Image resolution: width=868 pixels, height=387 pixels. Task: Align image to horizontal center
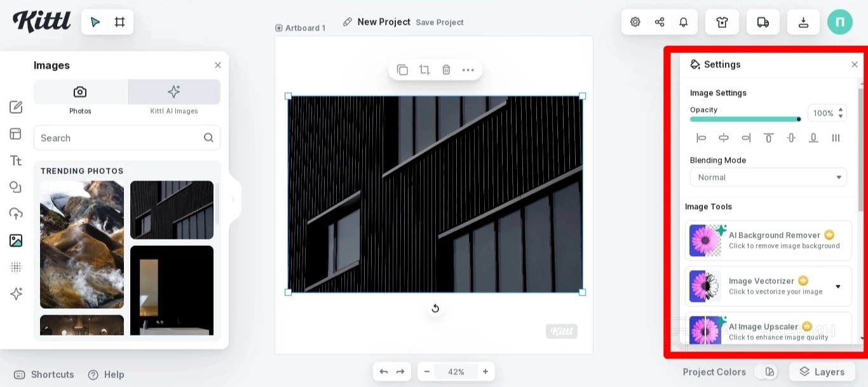724,138
